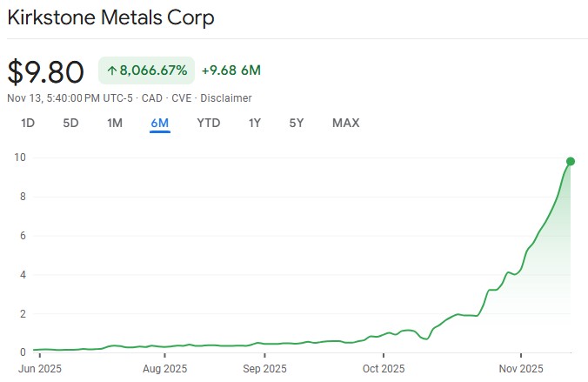The image size is (588, 382).
Task: Click the Jun 2025 axis label
Action: pos(41,369)
